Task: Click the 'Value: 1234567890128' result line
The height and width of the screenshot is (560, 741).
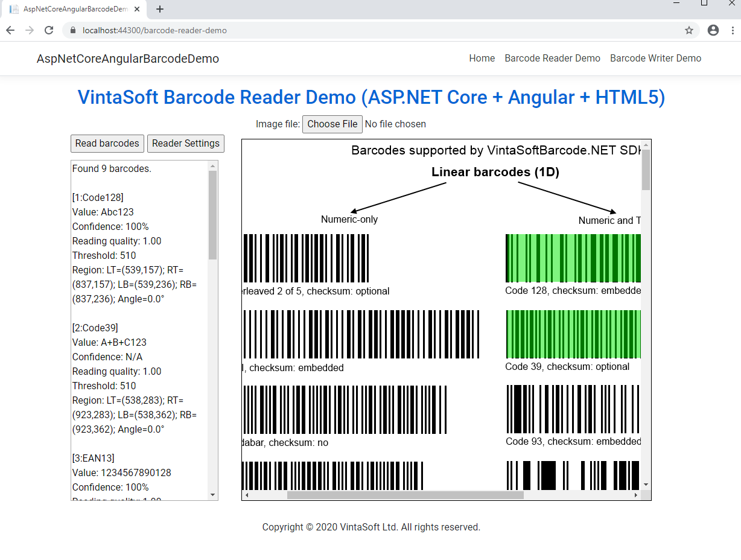Action: tap(121, 472)
